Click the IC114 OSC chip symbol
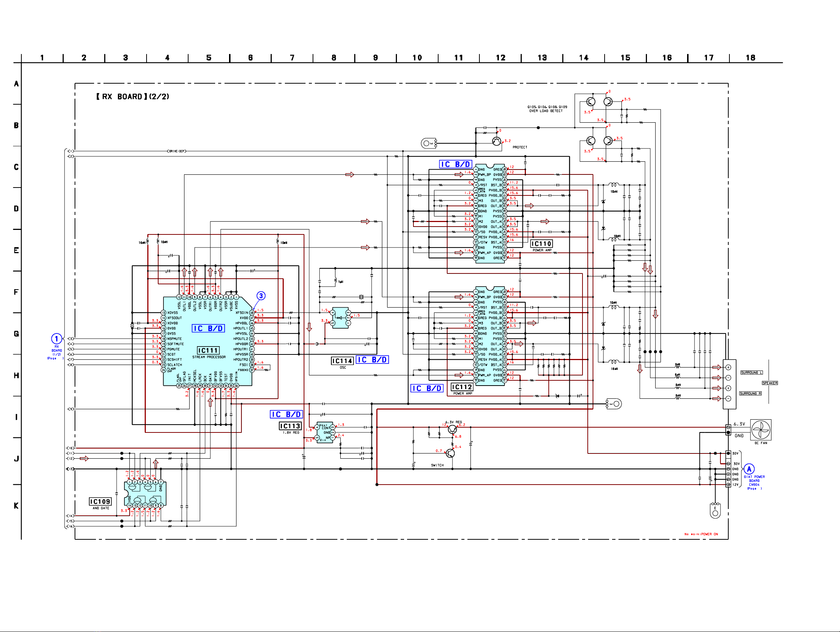Screen dimensions: 840x632 (x=340, y=318)
